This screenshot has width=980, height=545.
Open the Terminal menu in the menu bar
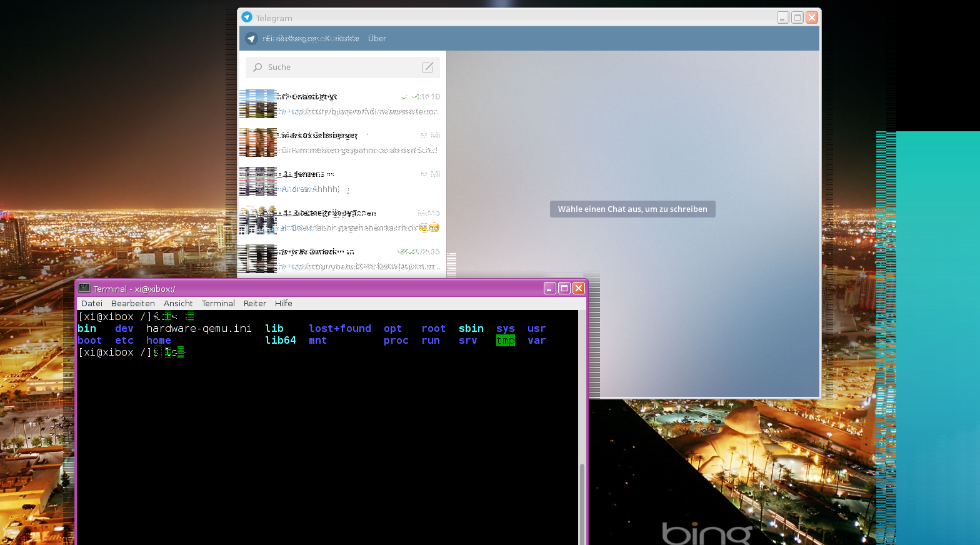click(218, 304)
